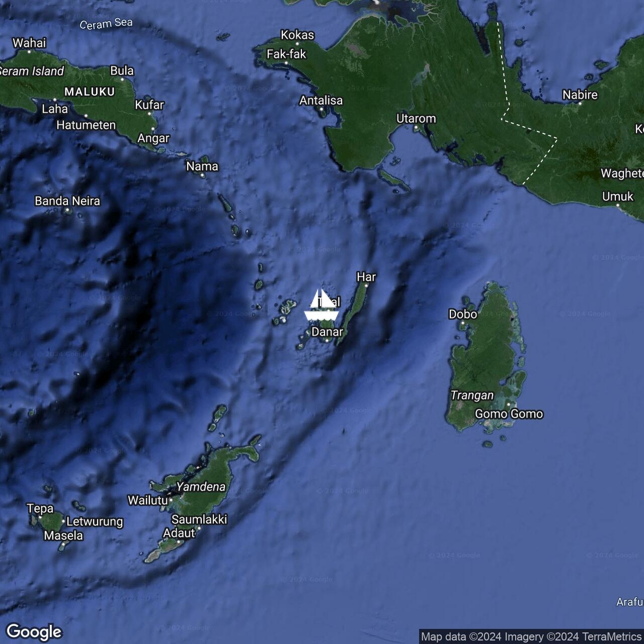Click the Seram Island label
644x644 pixels.
[x=32, y=71]
